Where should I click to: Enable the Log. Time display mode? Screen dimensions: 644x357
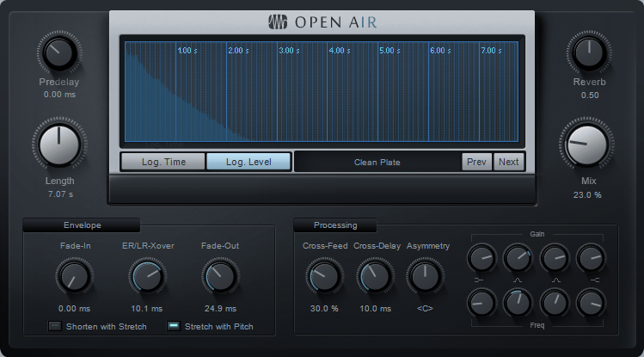tap(163, 162)
